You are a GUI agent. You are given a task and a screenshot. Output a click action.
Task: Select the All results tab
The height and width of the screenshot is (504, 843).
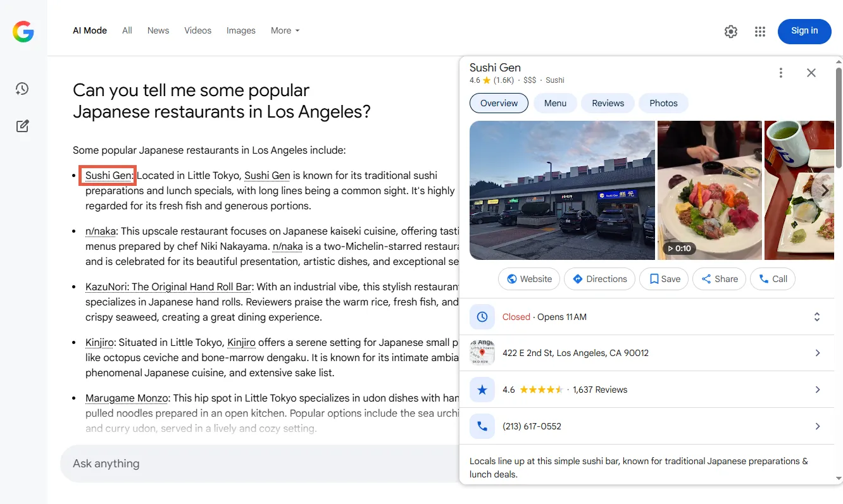(127, 30)
